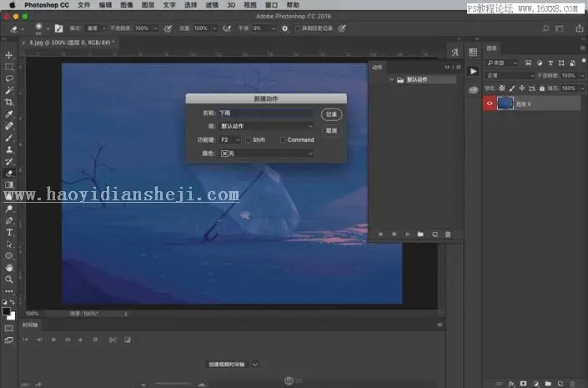Select the Pen tool
The image size is (588, 388).
[9, 220]
